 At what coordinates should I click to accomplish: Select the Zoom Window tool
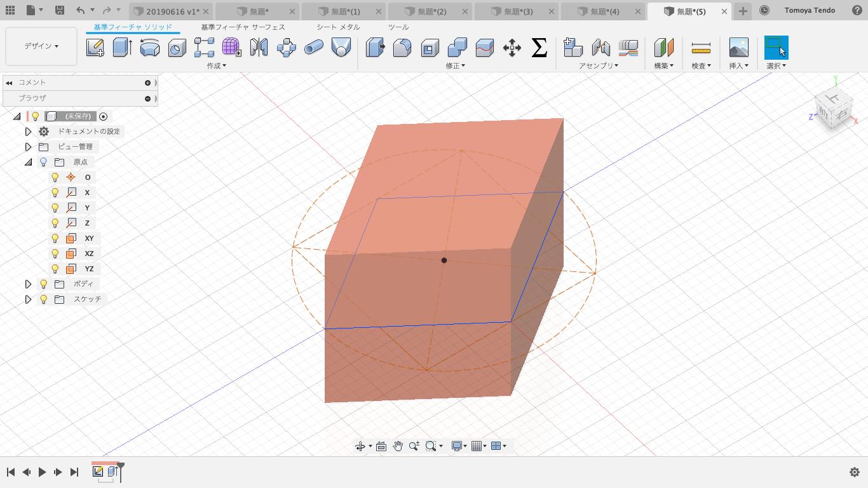point(431,445)
